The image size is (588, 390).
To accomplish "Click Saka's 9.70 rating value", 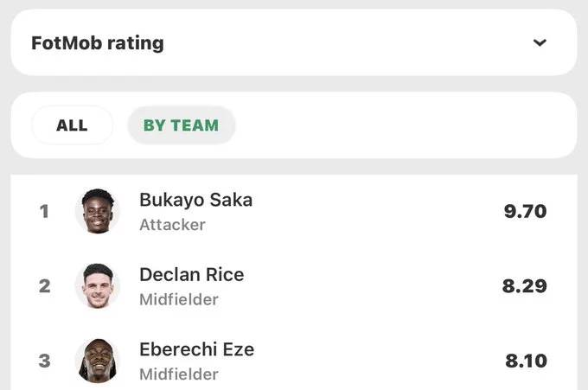I will 526,212.
